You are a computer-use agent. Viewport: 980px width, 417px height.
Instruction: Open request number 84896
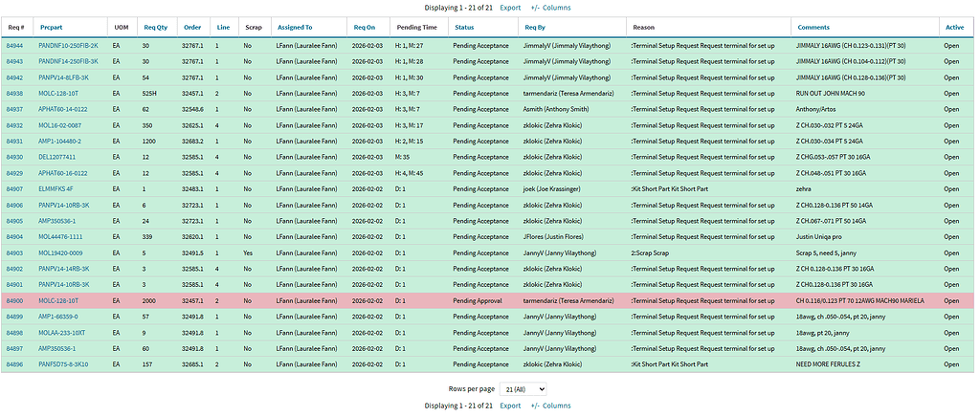tap(15, 364)
